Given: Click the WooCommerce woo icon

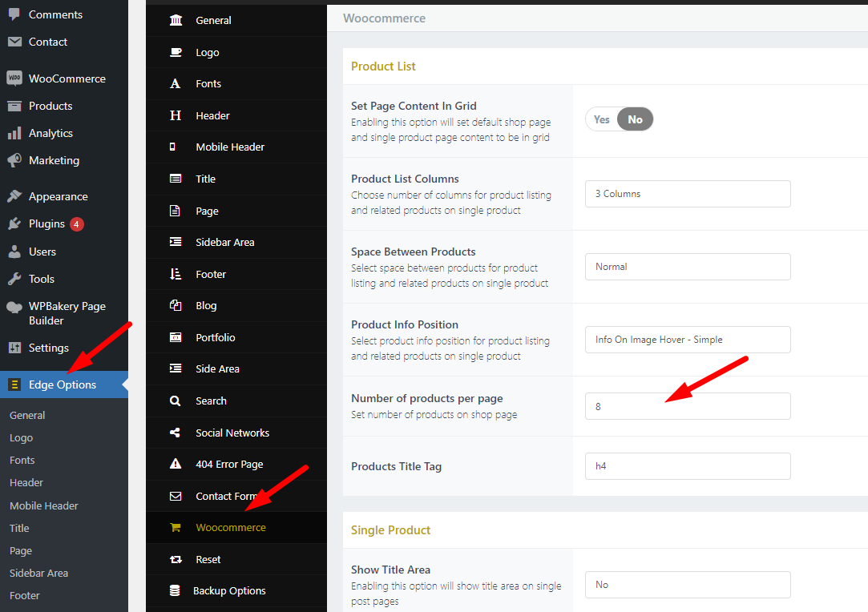Looking at the screenshot, I should pos(14,78).
